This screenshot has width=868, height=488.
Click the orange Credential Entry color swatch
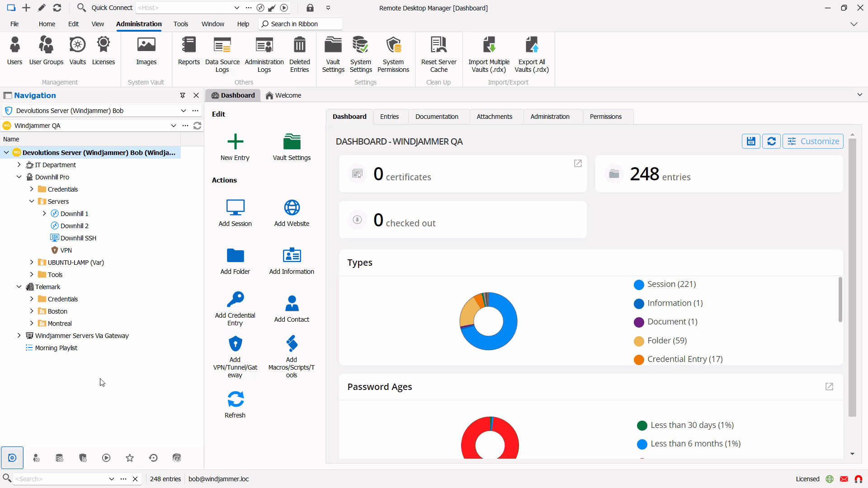tap(638, 360)
